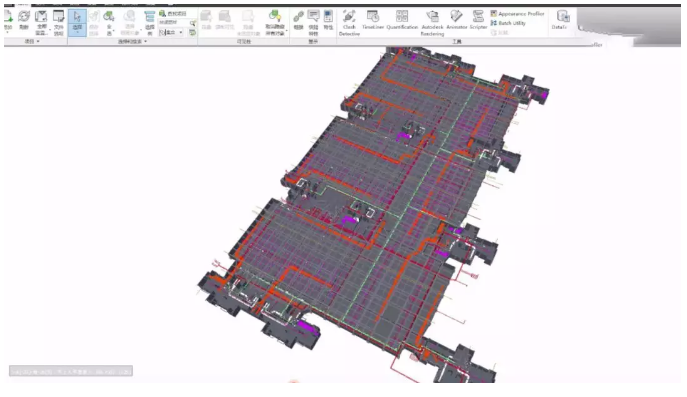Open the Reset All tool
This screenshot has height=397, width=687.
coord(41,17)
